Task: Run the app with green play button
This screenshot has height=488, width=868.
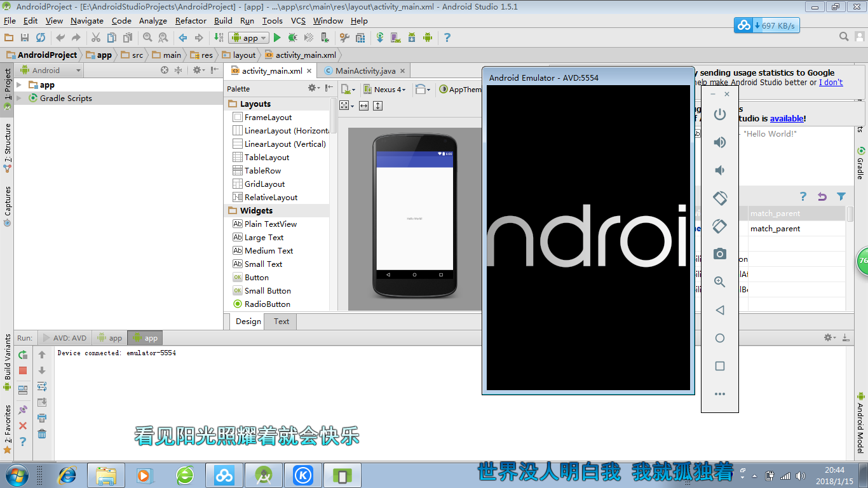Action: (x=277, y=37)
